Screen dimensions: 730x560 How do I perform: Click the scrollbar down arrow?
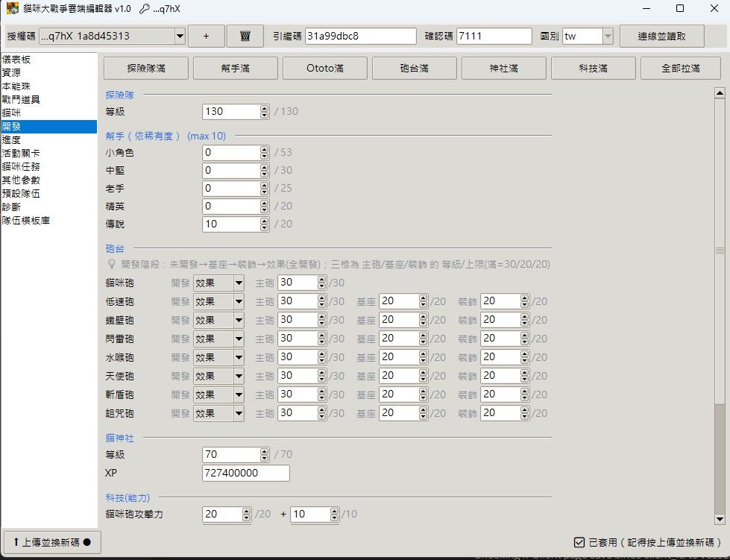[x=720, y=519]
